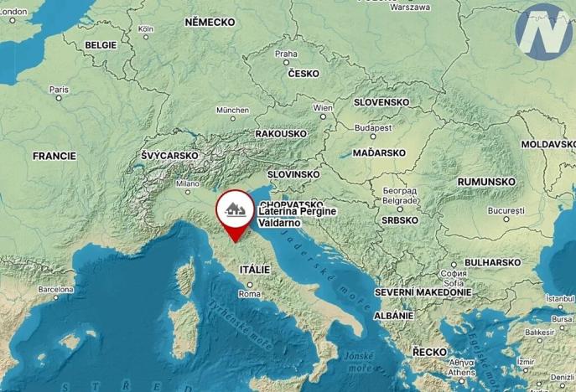Click the Barcelona city label

56,290
